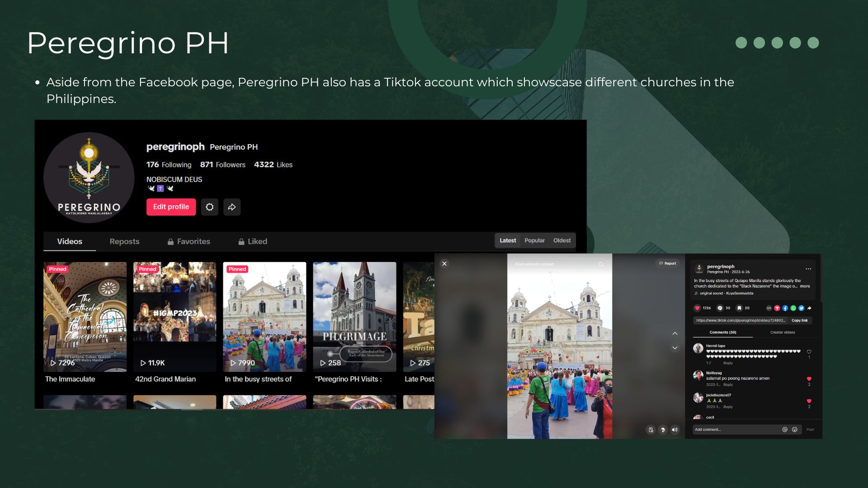Image resolution: width=868 pixels, height=488 pixels.
Task: Select the Creator videos tab
Action: point(783,333)
